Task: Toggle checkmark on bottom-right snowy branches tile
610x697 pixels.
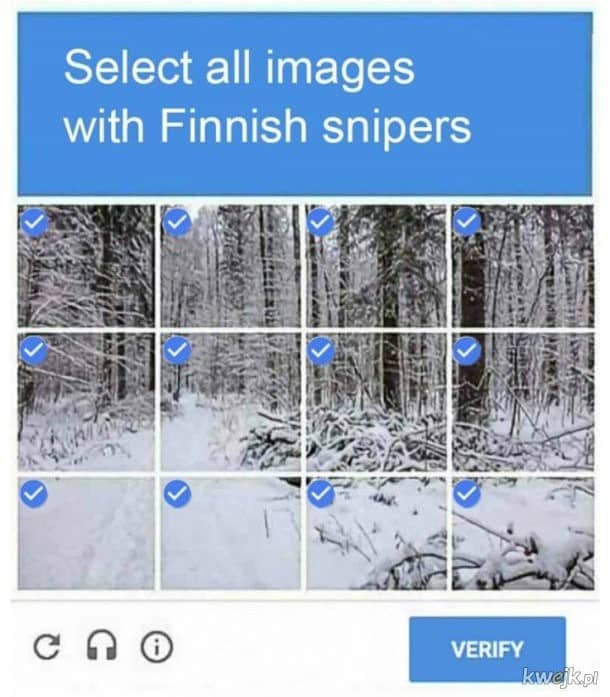Action: click(467, 494)
